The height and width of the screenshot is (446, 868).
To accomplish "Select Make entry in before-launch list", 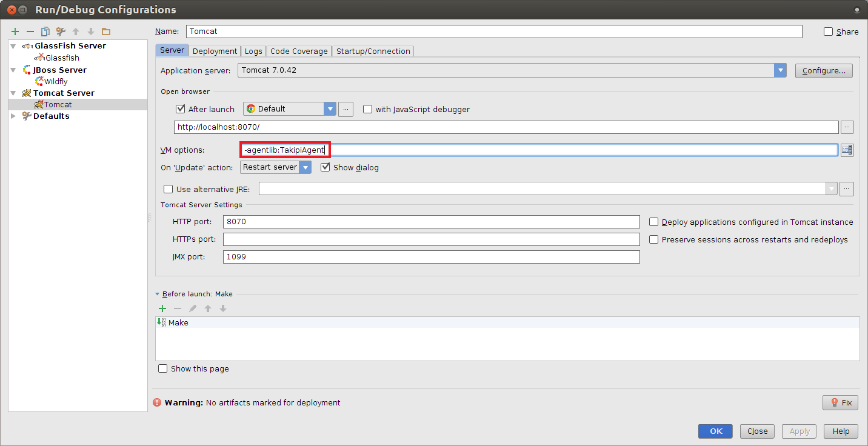I will coord(507,322).
